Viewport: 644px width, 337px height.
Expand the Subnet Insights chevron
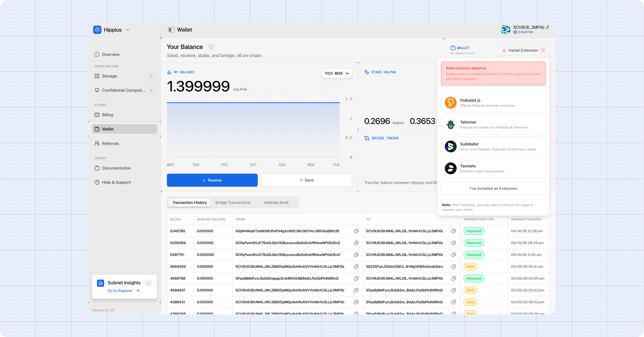[x=148, y=283]
